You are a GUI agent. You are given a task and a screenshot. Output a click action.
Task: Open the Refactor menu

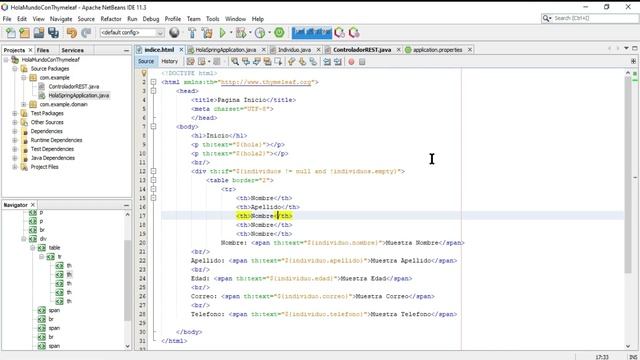(x=111, y=19)
